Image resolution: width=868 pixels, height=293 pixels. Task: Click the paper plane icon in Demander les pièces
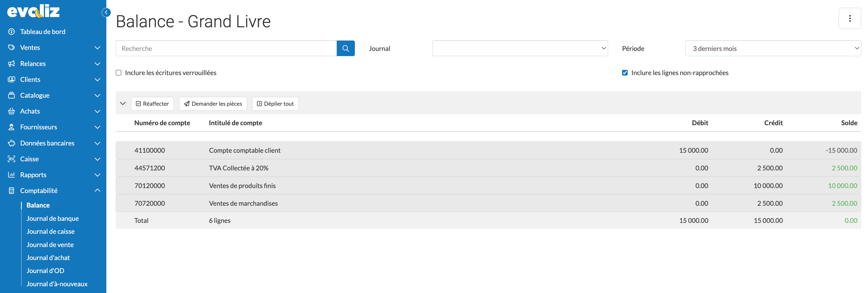(x=187, y=104)
